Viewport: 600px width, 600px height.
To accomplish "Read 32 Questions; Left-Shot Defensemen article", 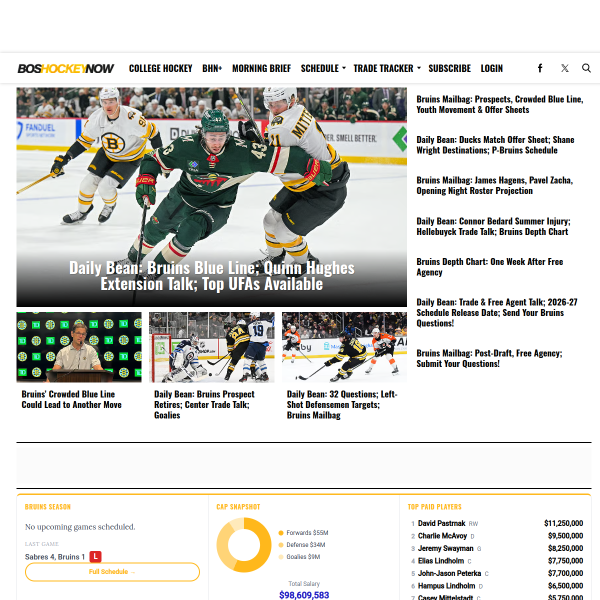I will [x=342, y=404].
